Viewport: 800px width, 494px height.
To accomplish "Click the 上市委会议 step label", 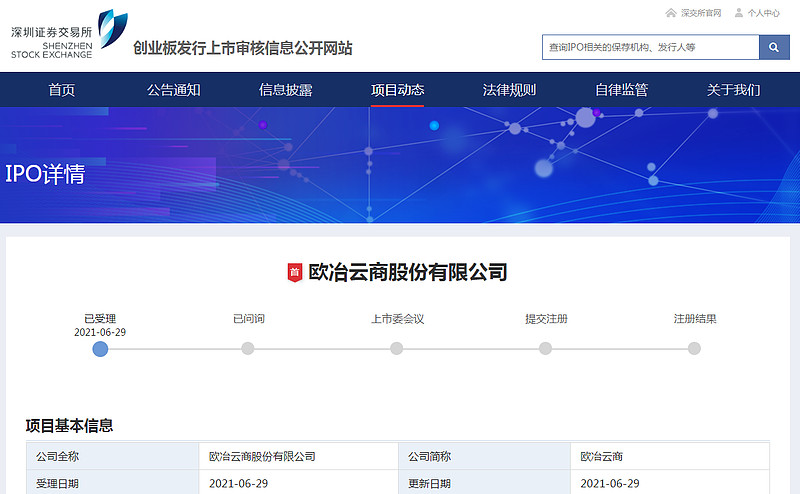I will pyautogui.click(x=397, y=319).
